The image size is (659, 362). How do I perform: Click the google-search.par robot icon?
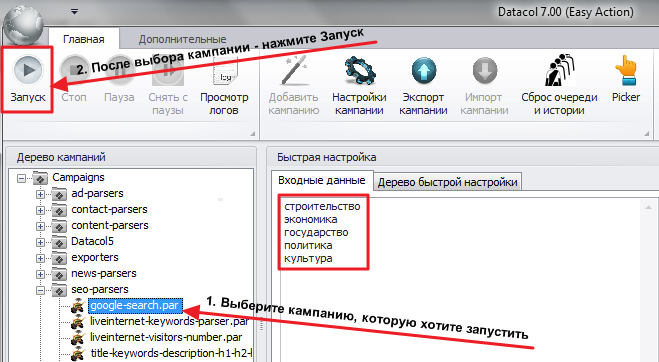(78, 306)
